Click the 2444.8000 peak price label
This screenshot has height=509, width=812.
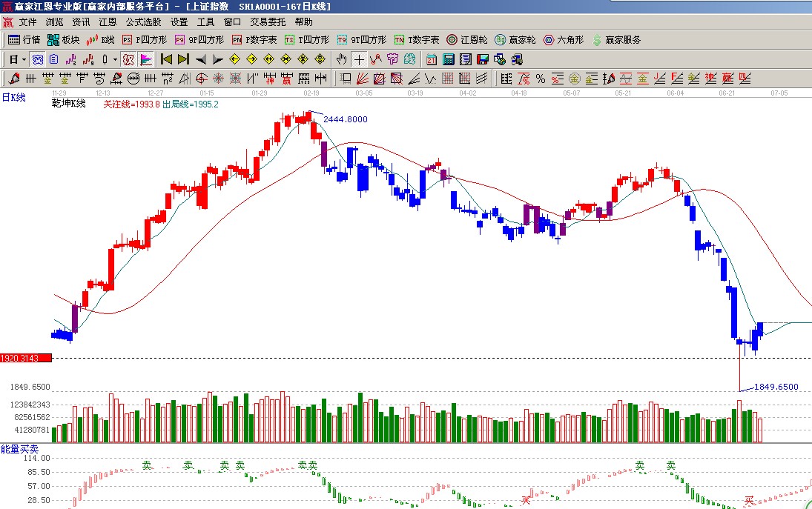point(345,119)
